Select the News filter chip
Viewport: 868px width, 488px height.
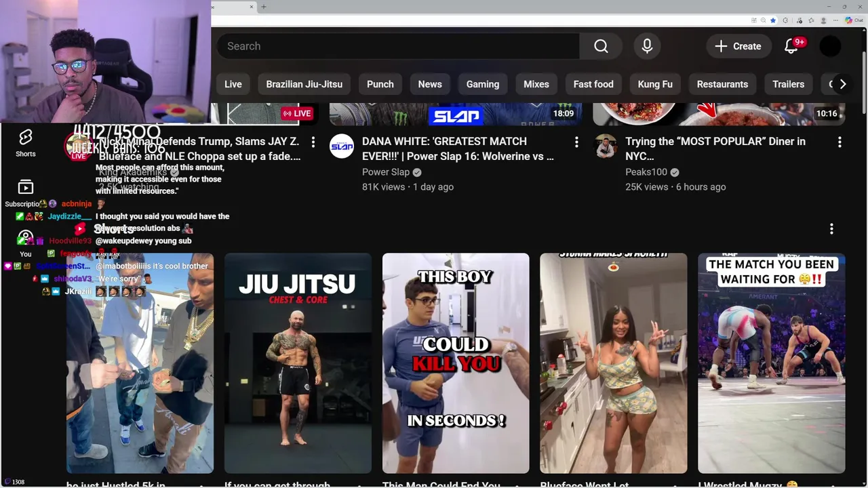click(430, 84)
